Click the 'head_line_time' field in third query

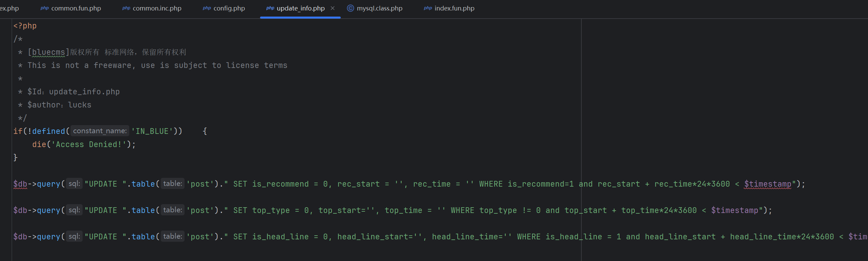[x=465, y=237]
